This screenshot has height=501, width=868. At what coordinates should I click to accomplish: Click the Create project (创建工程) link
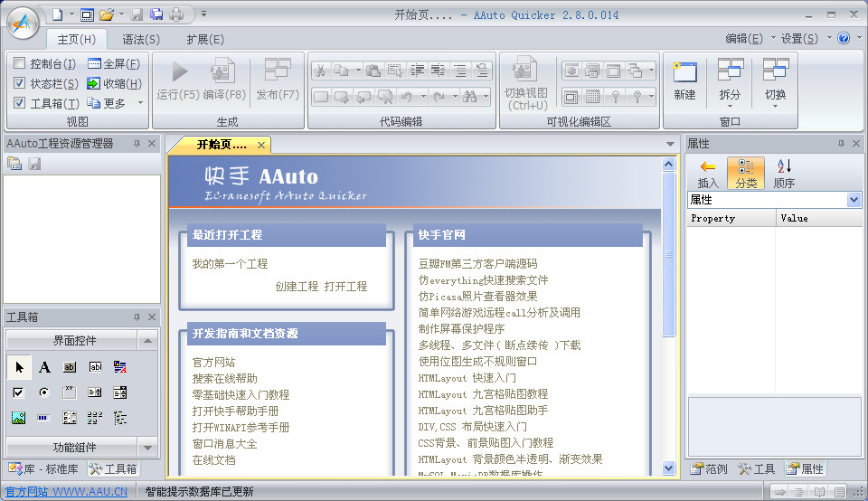point(297,286)
